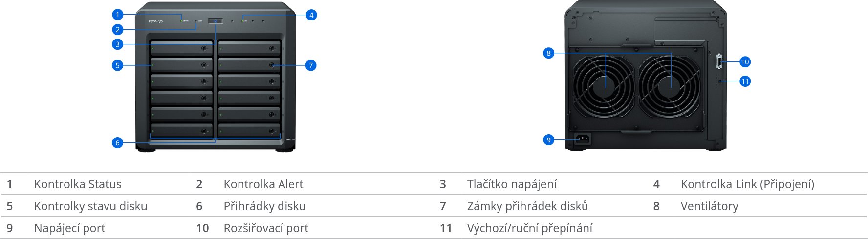Image resolution: width=868 pixels, height=239 pixels.
Task: Click the "Ventilátory" legend label
Action: click(x=709, y=206)
